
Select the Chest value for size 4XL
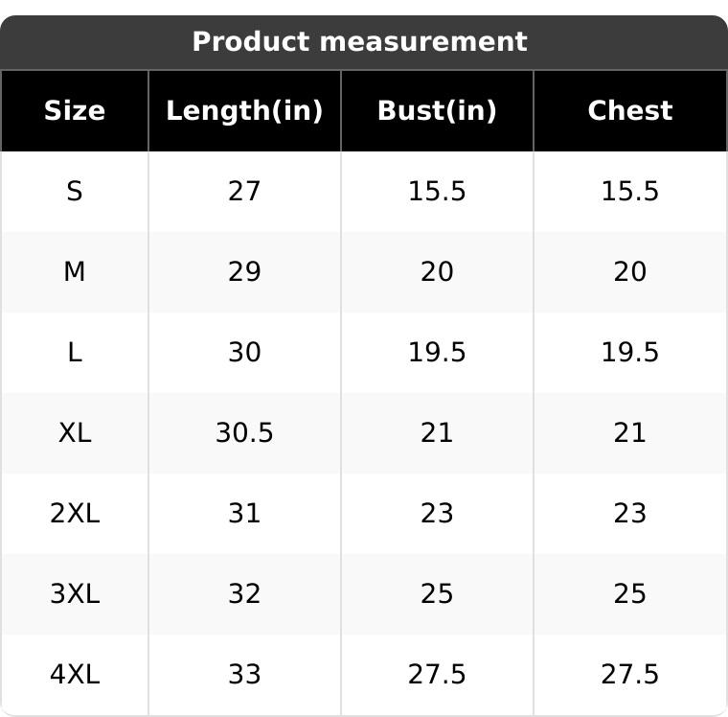pyautogui.click(x=629, y=675)
